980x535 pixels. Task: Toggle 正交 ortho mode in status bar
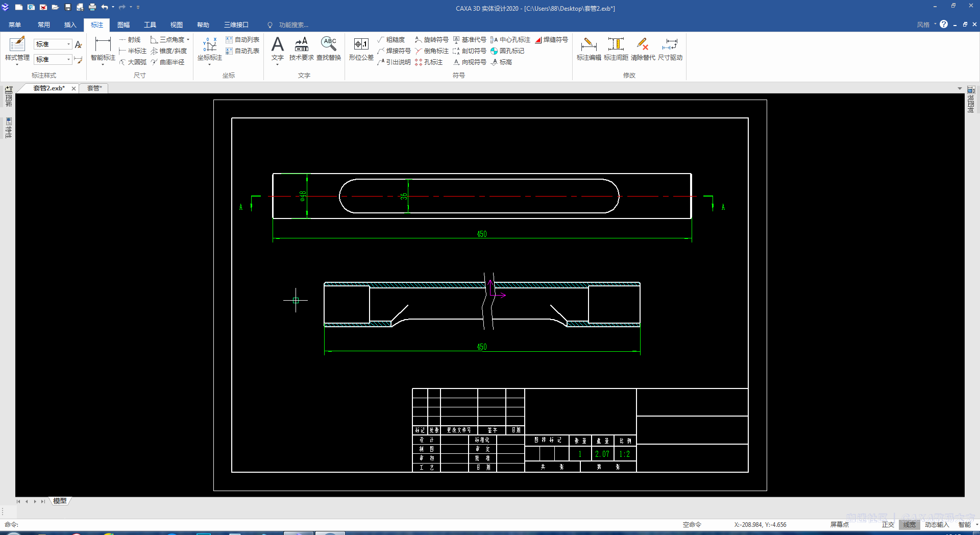pos(888,524)
